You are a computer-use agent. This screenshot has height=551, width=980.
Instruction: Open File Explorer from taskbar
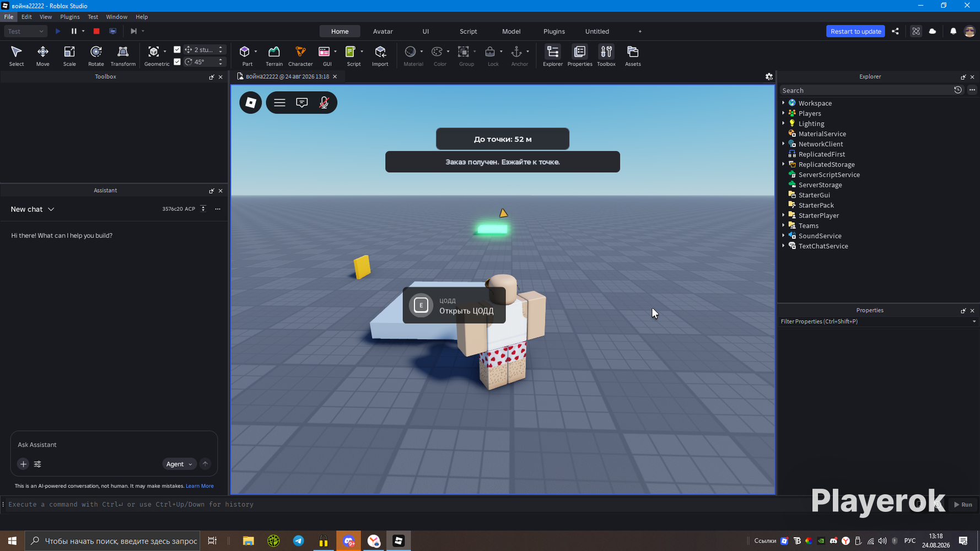tap(249, 541)
